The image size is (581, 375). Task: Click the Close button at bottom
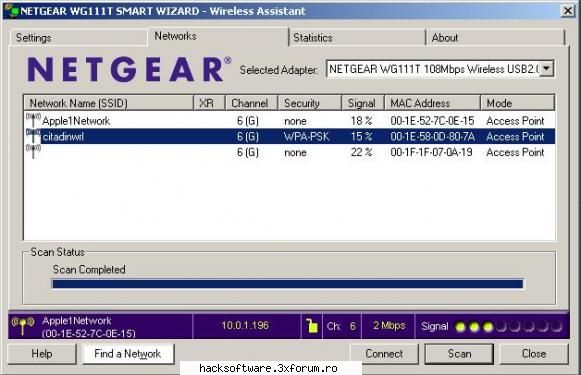click(534, 354)
